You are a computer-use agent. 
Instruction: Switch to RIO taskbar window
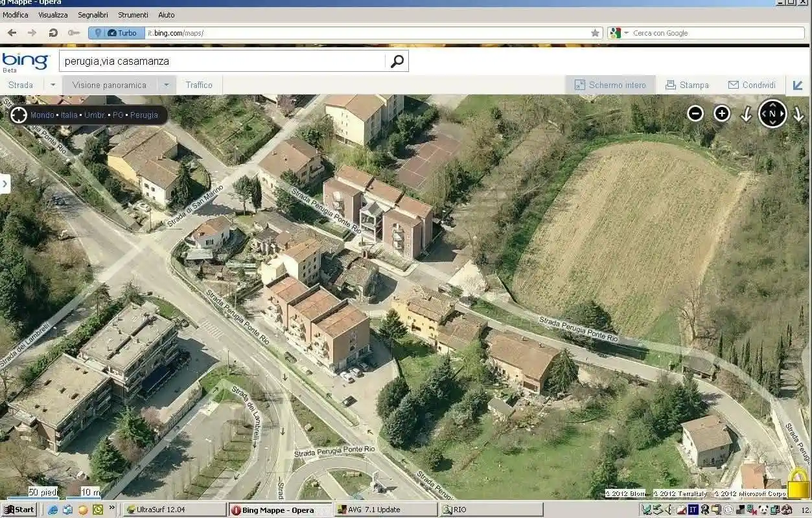(491, 510)
